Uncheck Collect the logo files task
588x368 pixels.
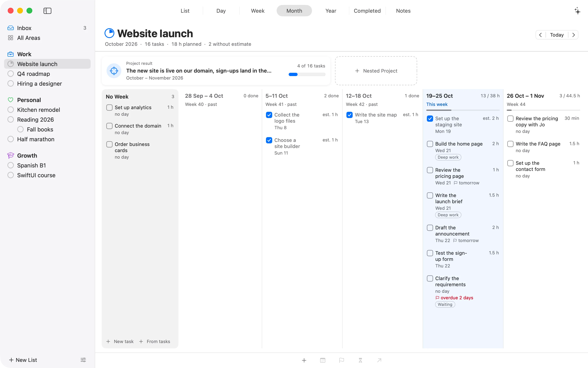(269, 115)
